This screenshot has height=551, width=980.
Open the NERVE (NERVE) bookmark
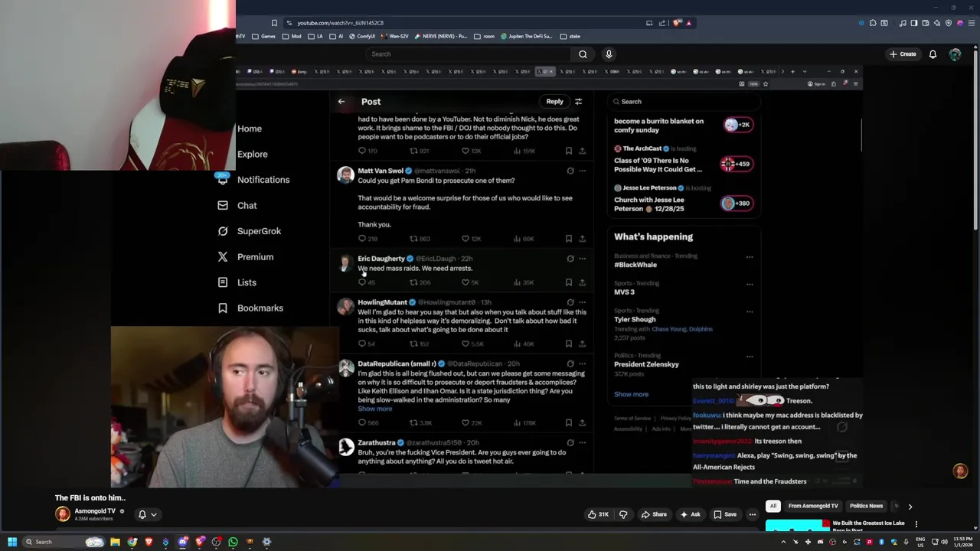(x=440, y=36)
